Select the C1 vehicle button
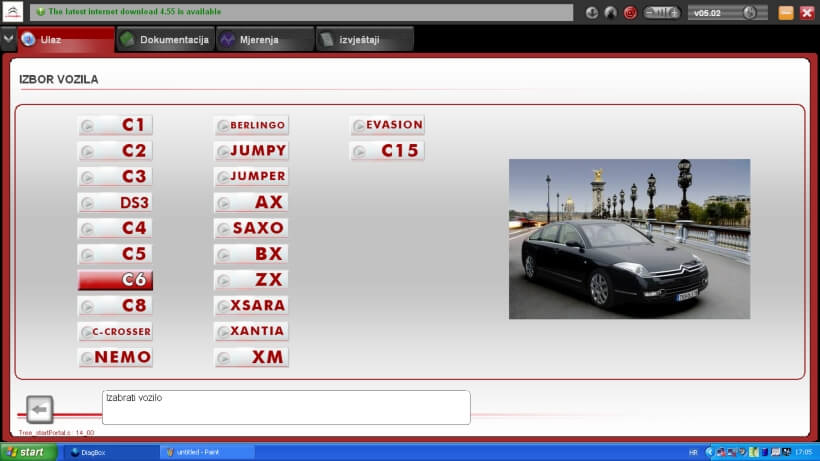 (x=116, y=125)
